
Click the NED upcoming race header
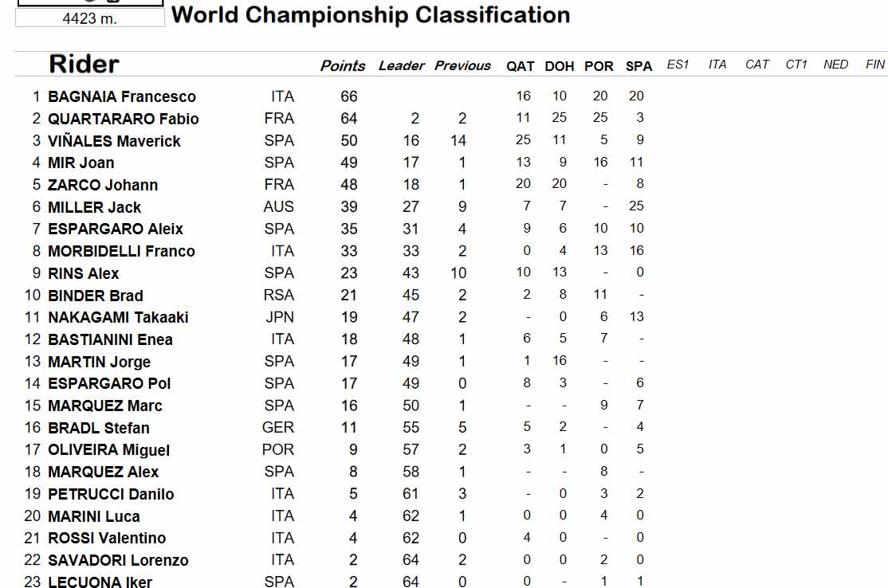pos(835,65)
